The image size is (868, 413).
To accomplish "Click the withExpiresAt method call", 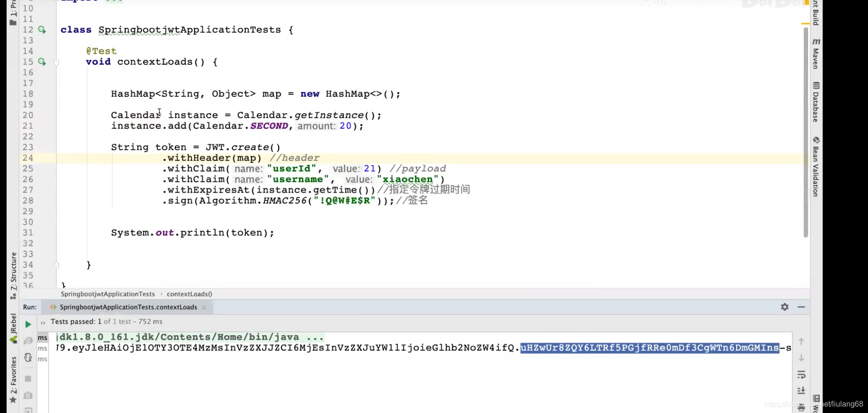I will 269,190.
